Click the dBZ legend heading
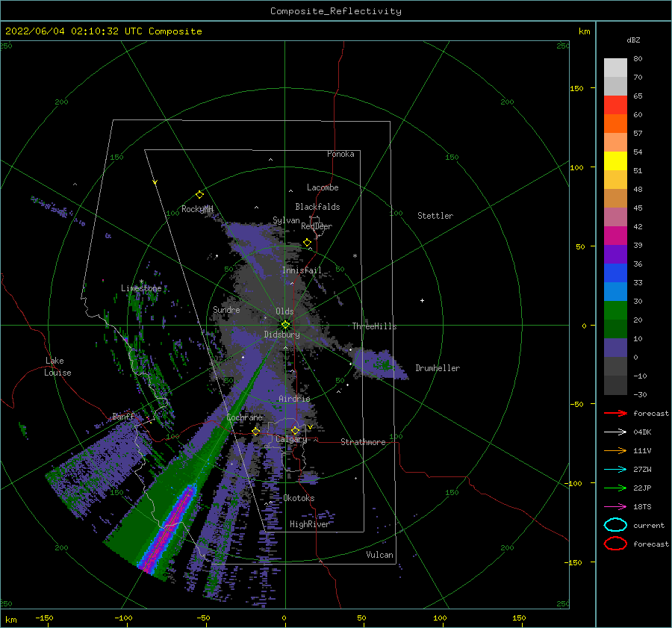The image size is (672, 628). pos(633,40)
